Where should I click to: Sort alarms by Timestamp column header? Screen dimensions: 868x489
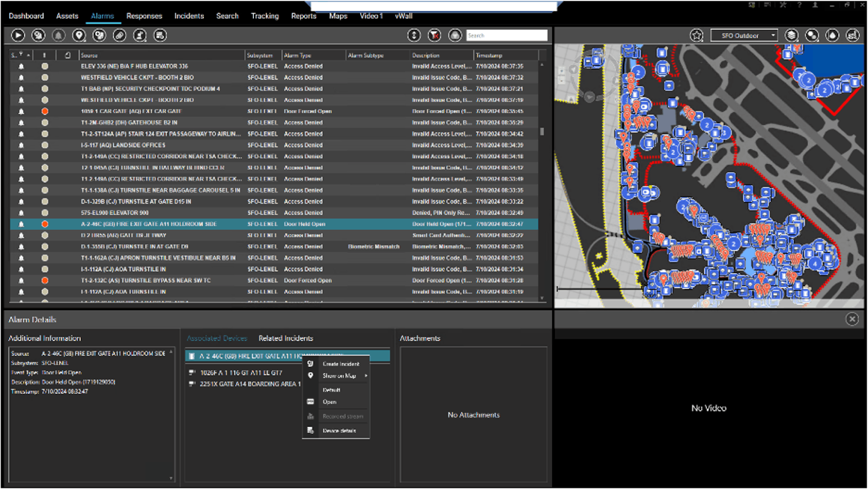[x=489, y=55]
